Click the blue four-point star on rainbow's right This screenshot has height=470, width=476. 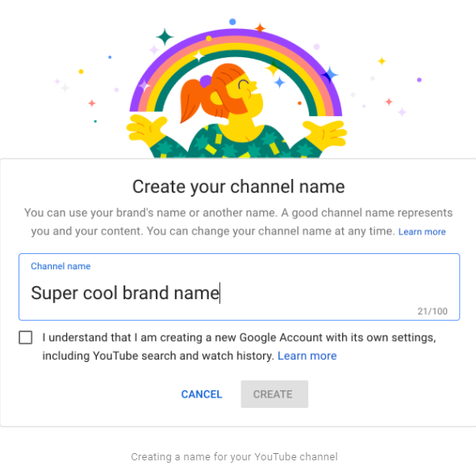pos(330,75)
